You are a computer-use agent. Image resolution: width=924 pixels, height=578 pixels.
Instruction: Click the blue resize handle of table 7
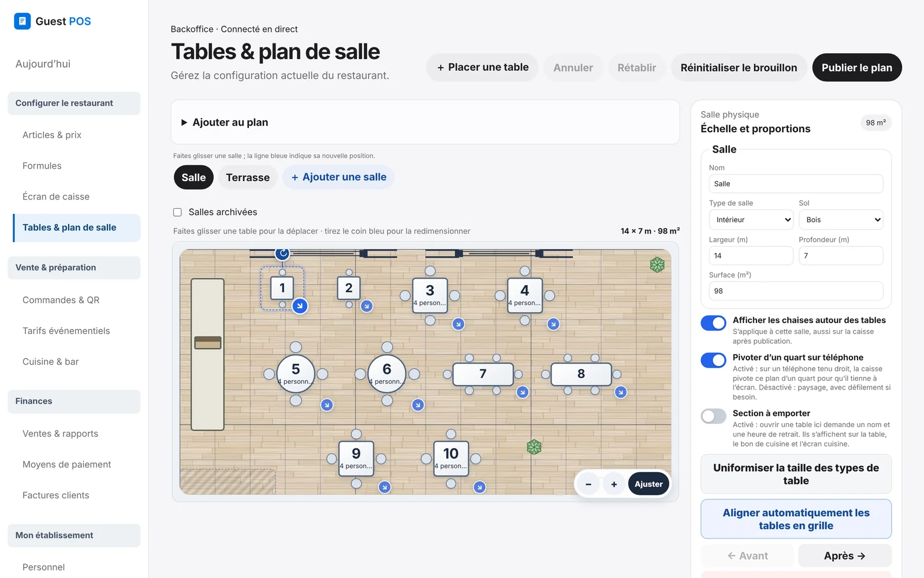click(x=523, y=392)
